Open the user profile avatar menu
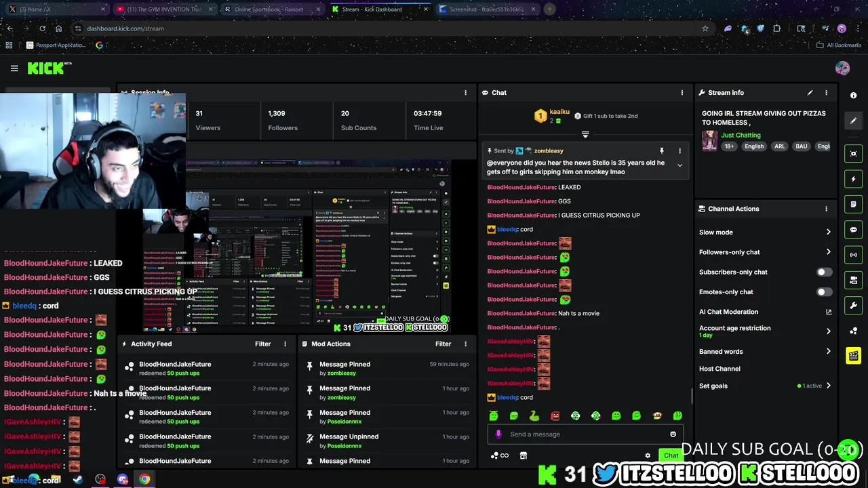 click(842, 68)
